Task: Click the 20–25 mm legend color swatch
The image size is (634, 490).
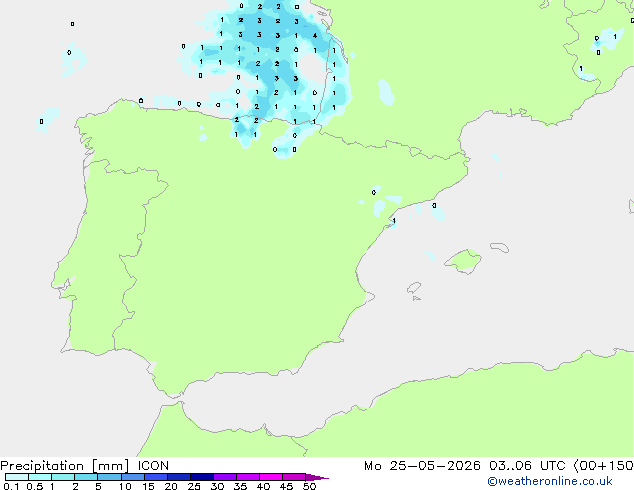Action: click(x=178, y=477)
